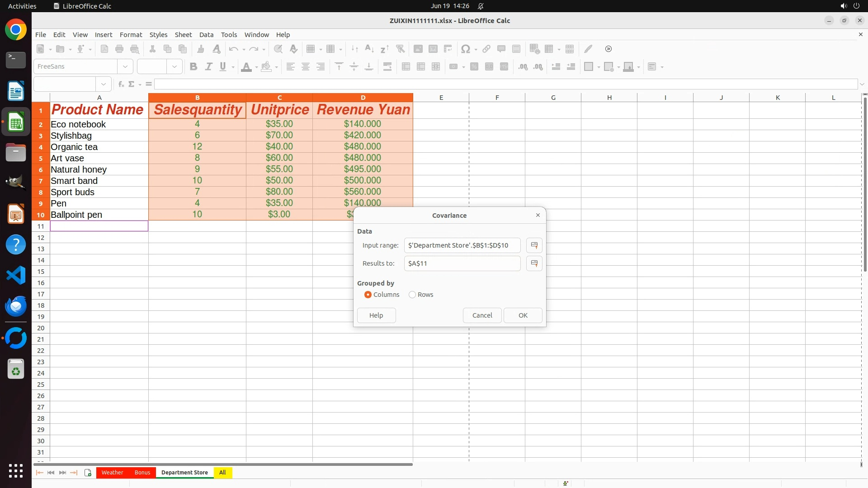Click the Shrink button beside Results to
The height and width of the screenshot is (488, 868).
534,263
